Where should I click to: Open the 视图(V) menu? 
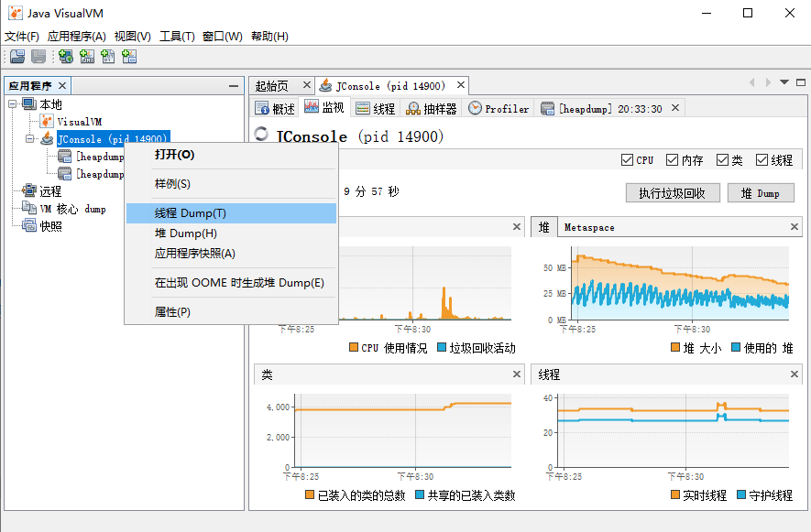click(x=132, y=37)
